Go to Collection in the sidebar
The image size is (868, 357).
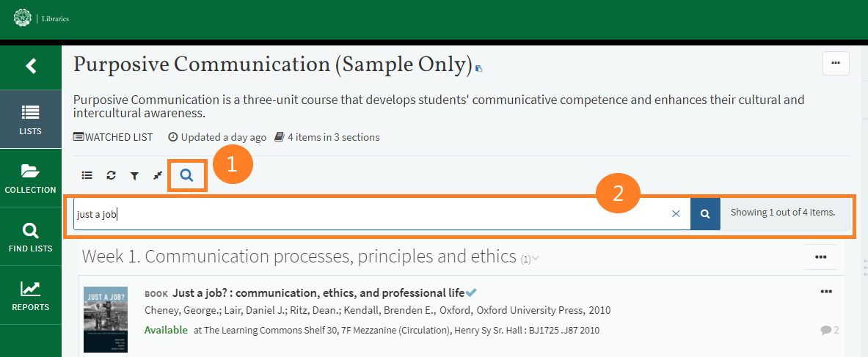click(31, 178)
